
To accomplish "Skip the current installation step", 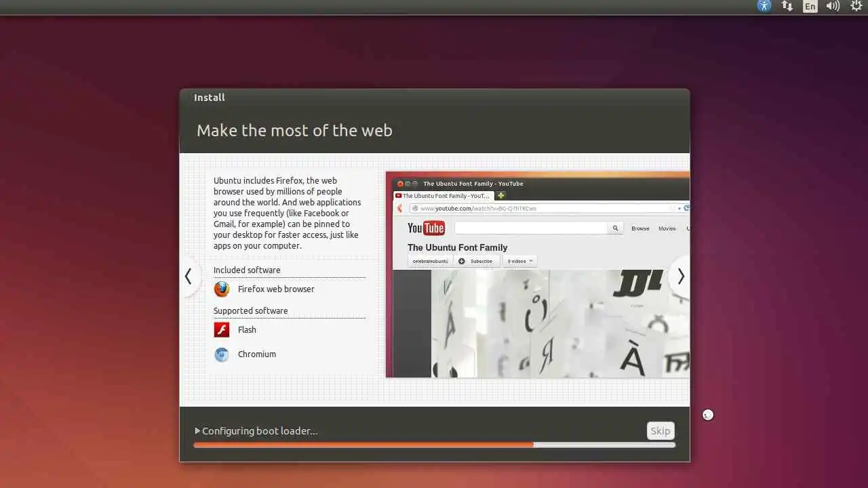I will pos(660,431).
